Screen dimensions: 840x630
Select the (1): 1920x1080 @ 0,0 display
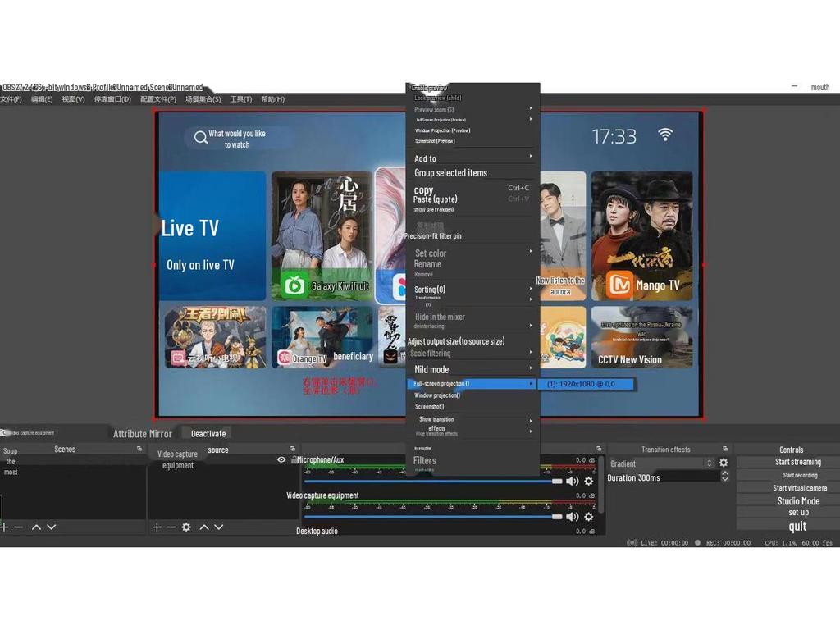pos(585,384)
